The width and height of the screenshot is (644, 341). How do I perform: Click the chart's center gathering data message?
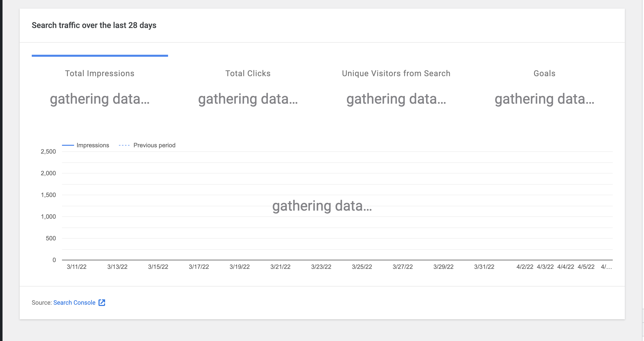click(322, 206)
